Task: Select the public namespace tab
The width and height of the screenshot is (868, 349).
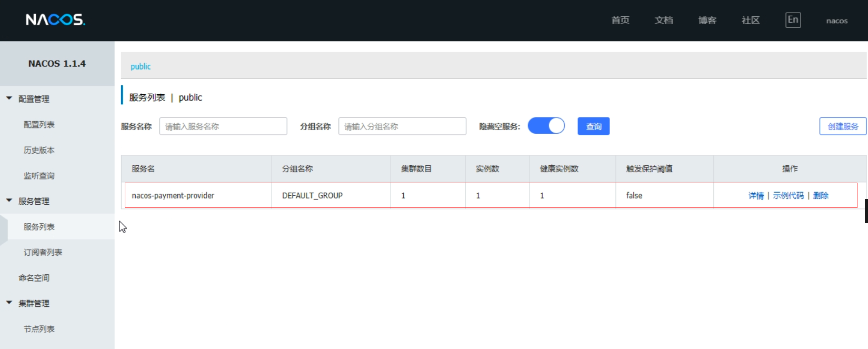Action: point(141,66)
